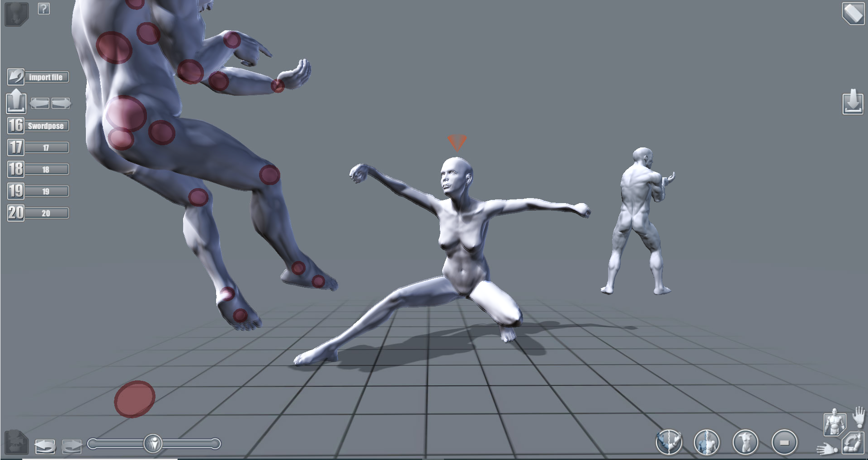Screen dimensions: 868x460
Task: Open the mannequin body selector icon
Action: (834, 422)
